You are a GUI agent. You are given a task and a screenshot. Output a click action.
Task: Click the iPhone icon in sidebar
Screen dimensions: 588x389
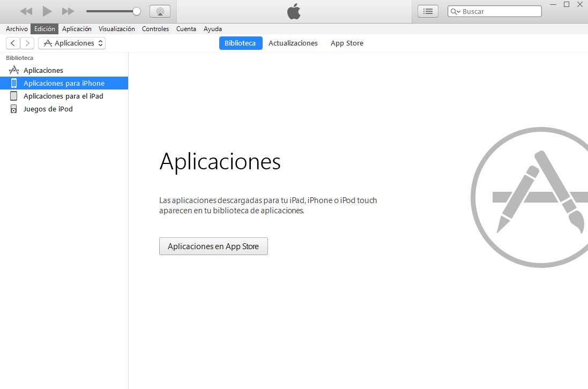(14, 83)
